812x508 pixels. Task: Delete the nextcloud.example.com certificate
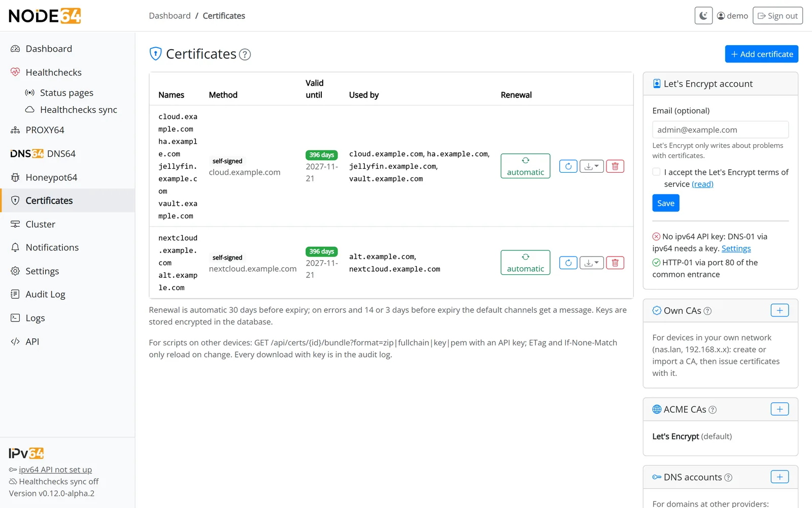pyautogui.click(x=615, y=263)
